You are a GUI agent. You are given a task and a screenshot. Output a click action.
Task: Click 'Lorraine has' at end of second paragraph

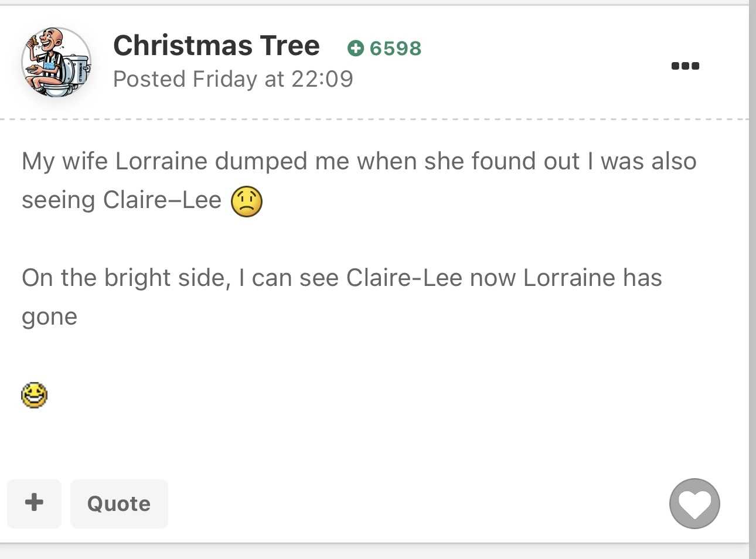pos(592,278)
